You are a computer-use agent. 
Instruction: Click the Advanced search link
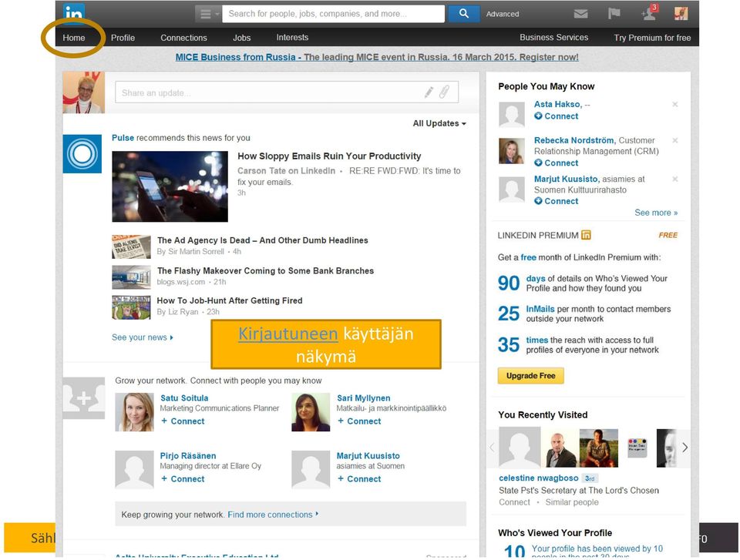coord(502,14)
